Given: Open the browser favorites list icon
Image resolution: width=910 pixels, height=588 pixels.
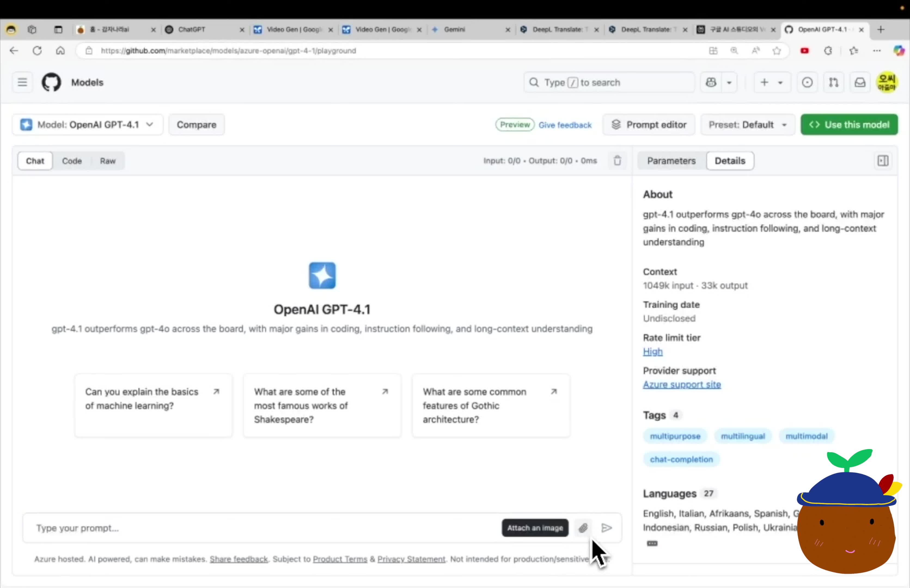Looking at the screenshot, I should tap(854, 51).
